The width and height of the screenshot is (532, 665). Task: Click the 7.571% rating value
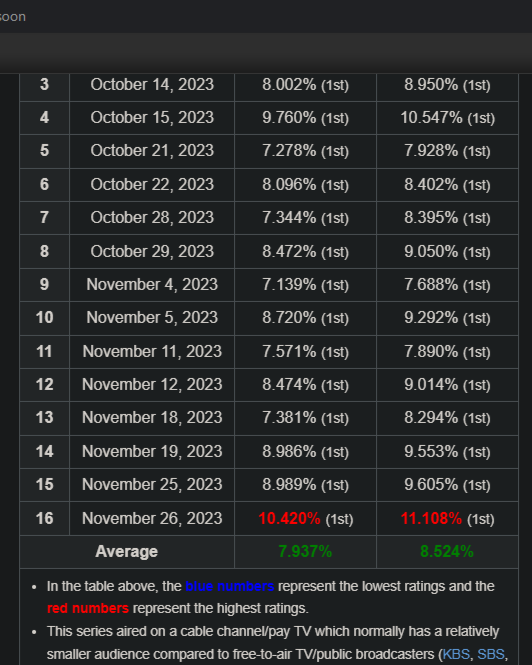click(x=289, y=352)
